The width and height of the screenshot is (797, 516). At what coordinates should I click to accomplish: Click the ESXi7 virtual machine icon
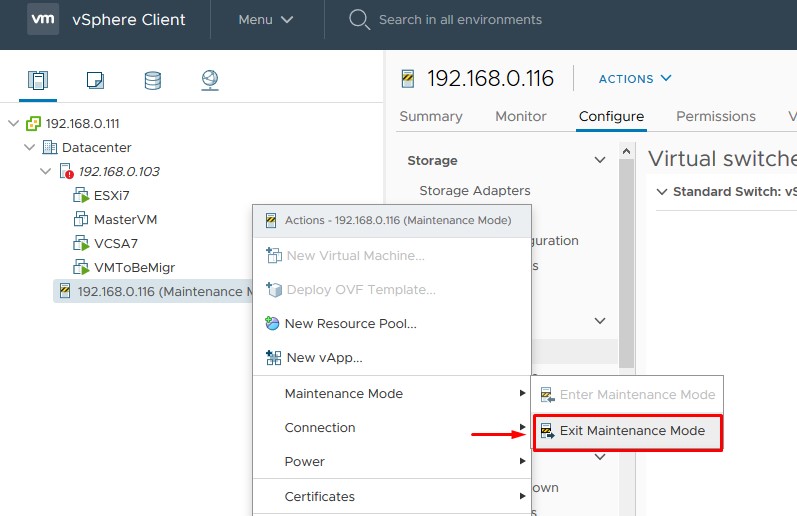[x=81, y=195]
